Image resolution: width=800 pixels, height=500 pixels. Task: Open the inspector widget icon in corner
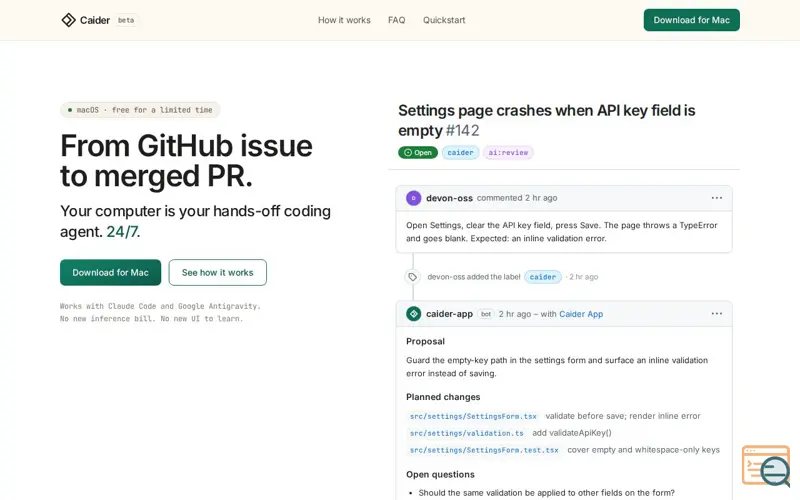point(766,465)
